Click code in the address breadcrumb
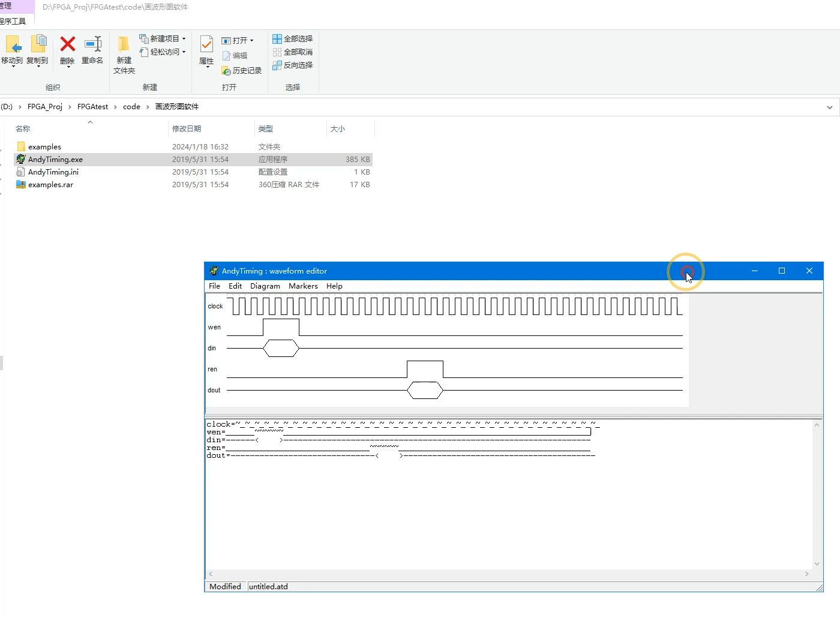The height and width of the screenshot is (630, 840). pyautogui.click(x=131, y=107)
